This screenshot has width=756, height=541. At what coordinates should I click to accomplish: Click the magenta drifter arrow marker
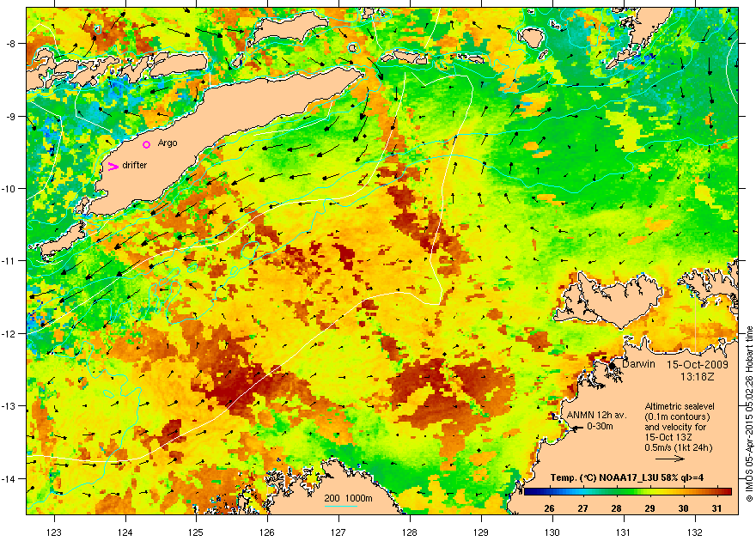coord(113,167)
